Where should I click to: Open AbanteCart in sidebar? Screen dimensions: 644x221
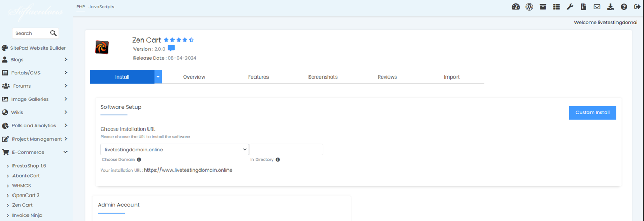[x=26, y=176]
